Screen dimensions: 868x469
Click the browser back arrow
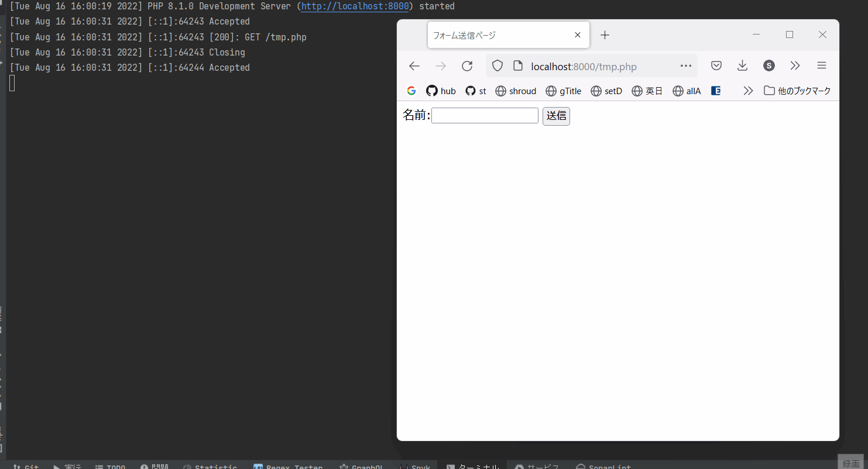coord(414,66)
